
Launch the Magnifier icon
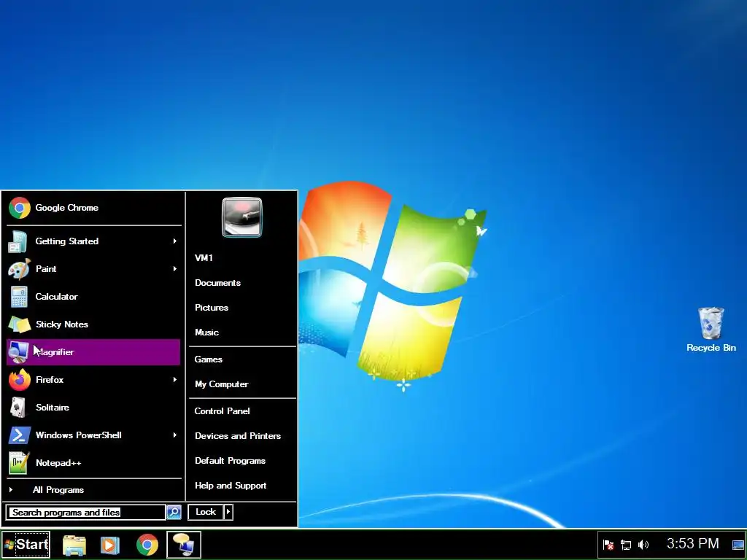(18, 352)
